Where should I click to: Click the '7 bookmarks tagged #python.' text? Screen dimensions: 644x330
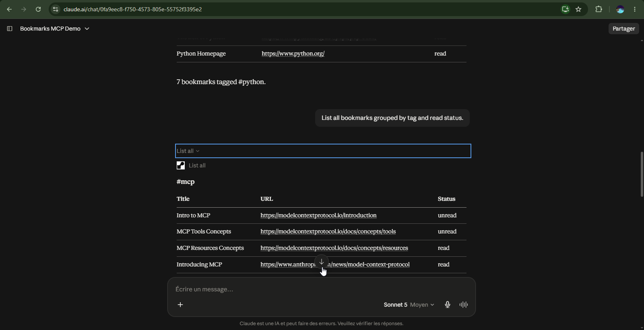(x=221, y=82)
